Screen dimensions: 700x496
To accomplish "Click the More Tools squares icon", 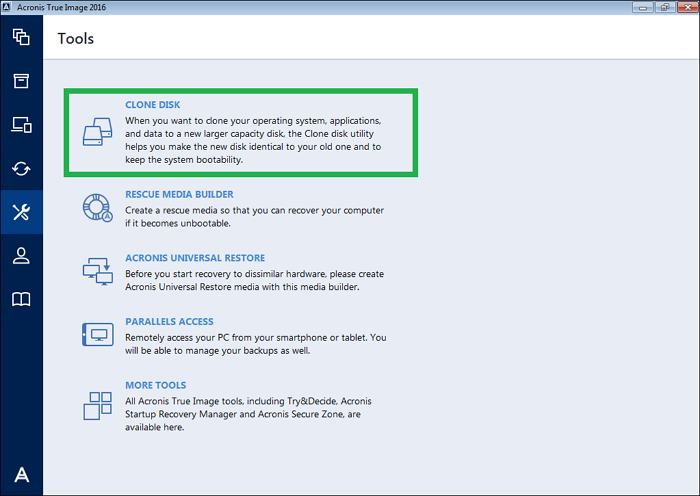I will click(x=98, y=404).
